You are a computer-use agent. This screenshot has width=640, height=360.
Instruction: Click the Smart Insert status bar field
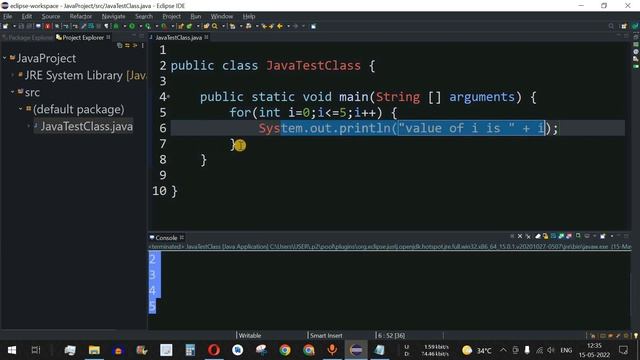click(x=326, y=336)
